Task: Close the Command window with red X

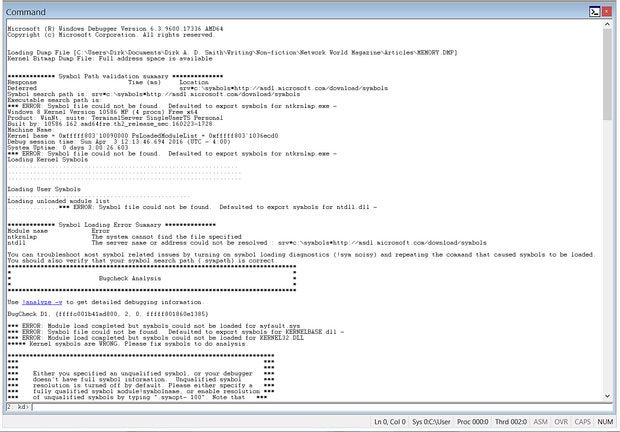Action: click(606, 12)
